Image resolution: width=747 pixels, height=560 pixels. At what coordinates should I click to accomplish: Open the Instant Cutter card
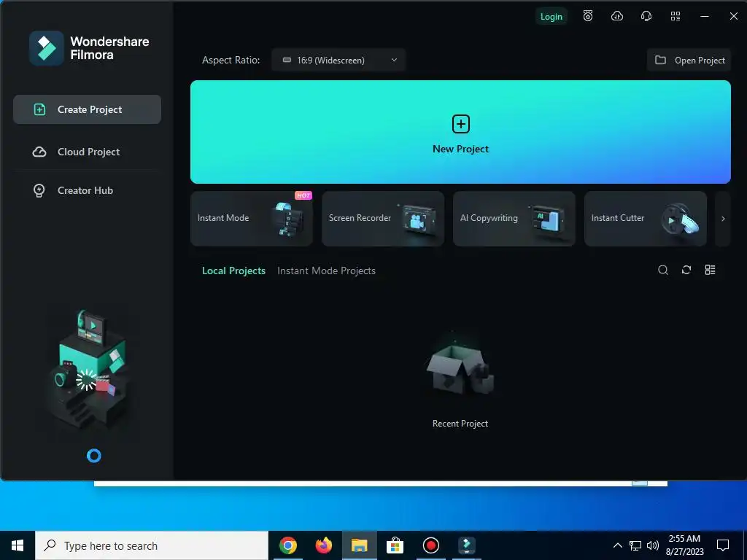pyautogui.click(x=646, y=219)
